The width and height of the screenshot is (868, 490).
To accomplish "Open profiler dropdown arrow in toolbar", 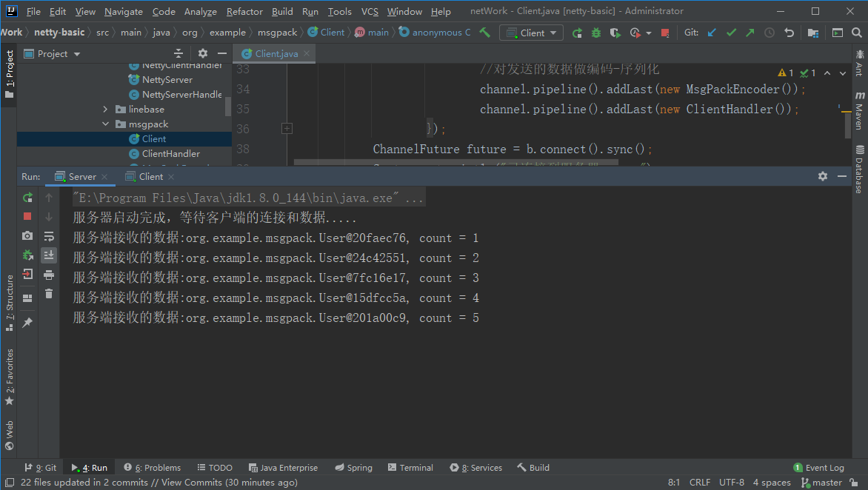I will (649, 33).
